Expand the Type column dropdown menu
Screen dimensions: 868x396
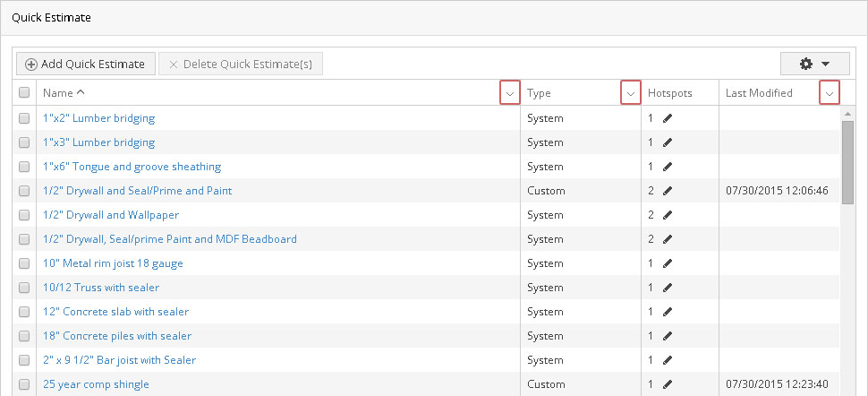tap(630, 93)
